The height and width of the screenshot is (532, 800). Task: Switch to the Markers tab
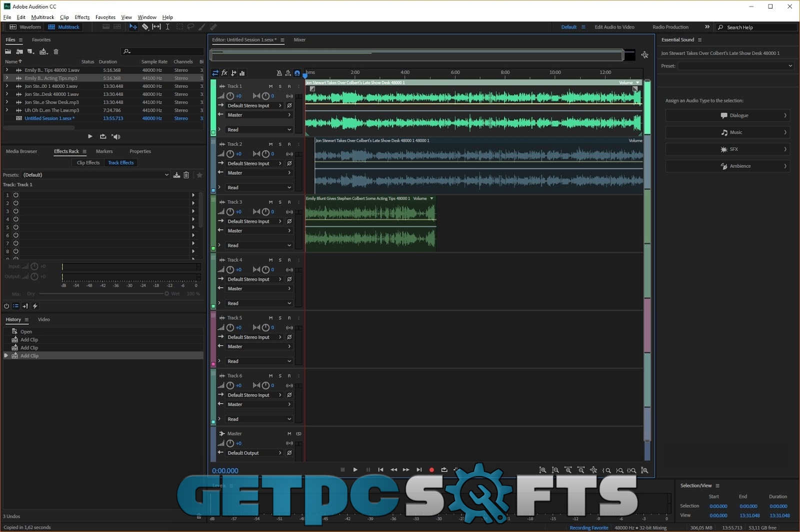pos(104,151)
